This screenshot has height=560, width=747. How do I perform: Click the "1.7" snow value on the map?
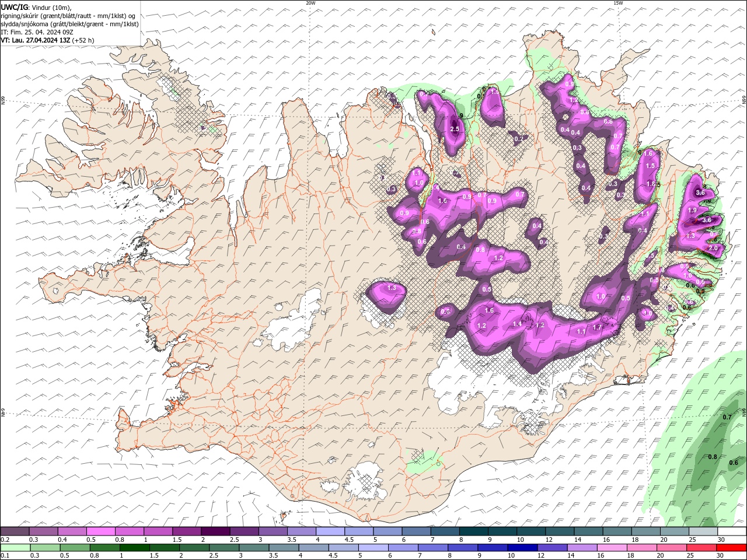(x=597, y=327)
